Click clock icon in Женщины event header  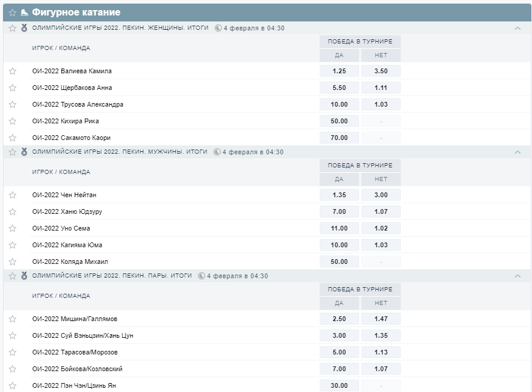(218, 28)
